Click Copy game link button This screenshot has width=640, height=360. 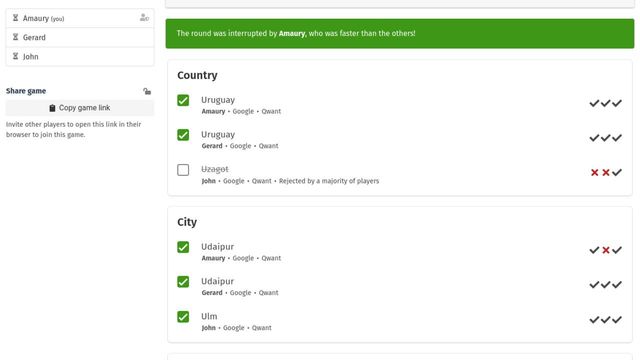(x=80, y=108)
